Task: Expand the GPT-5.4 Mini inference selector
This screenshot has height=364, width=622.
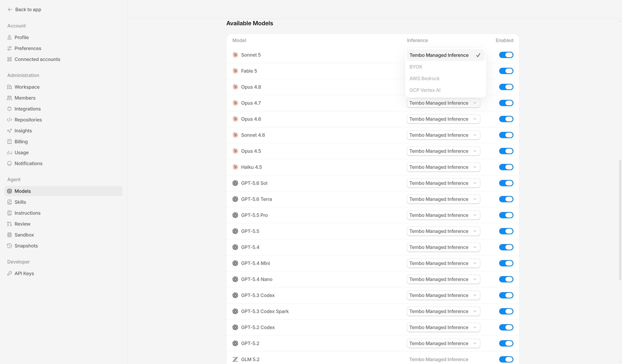Action: point(443,263)
